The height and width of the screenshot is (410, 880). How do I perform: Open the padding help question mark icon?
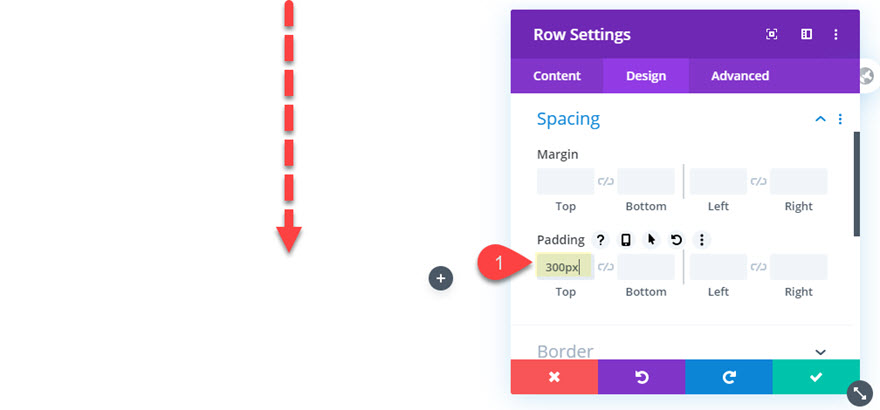point(601,240)
